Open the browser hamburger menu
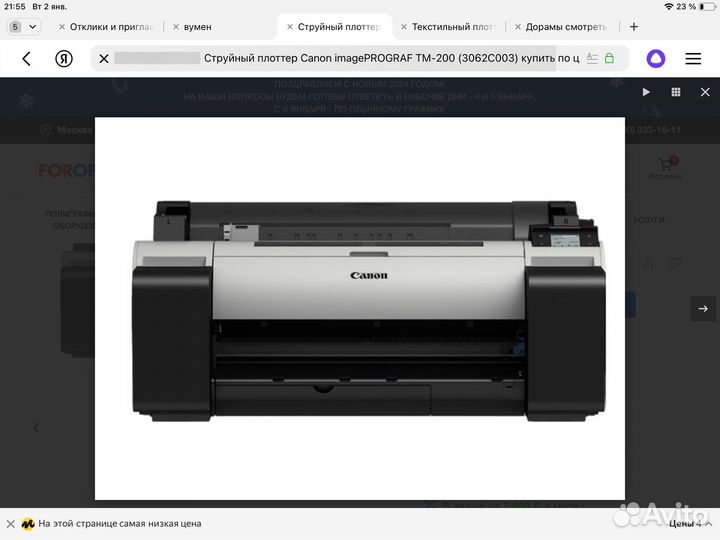 coord(693,58)
